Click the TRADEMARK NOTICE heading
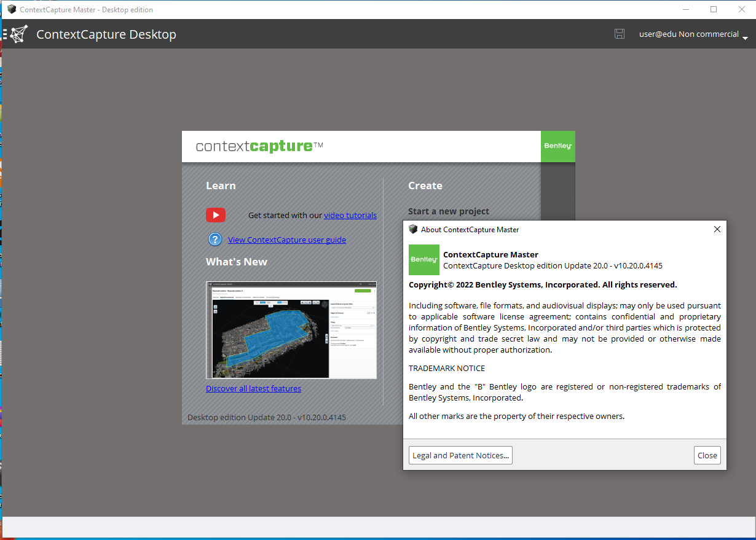756x540 pixels. pos(447,368)
